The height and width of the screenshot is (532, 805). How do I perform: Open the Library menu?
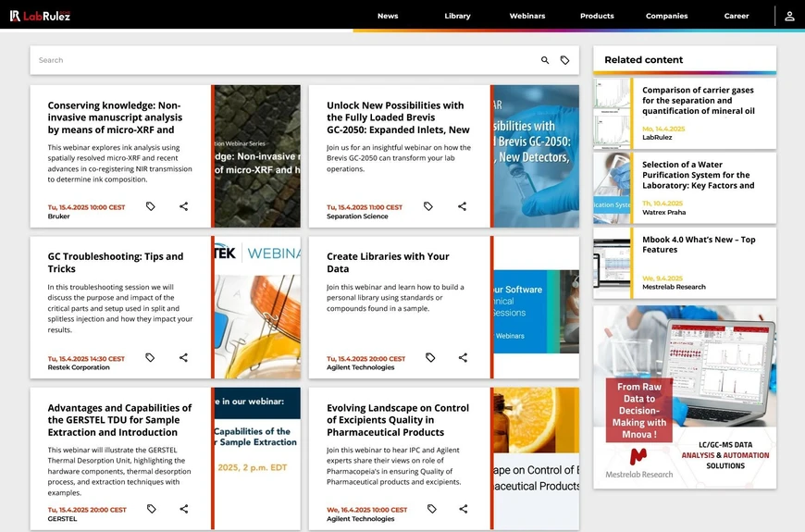pyautogui.click(x=457, y=16)
